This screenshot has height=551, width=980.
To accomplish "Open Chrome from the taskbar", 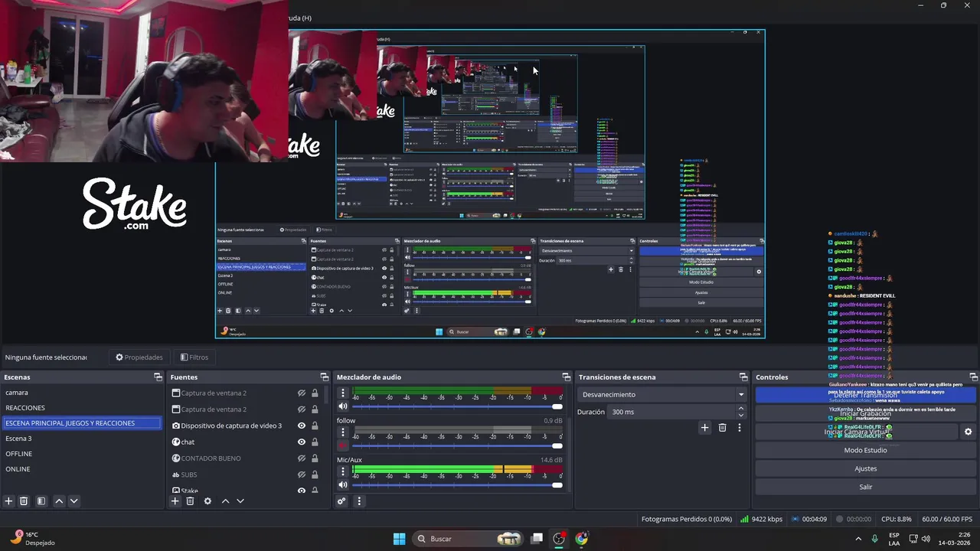I will [582, 539].
